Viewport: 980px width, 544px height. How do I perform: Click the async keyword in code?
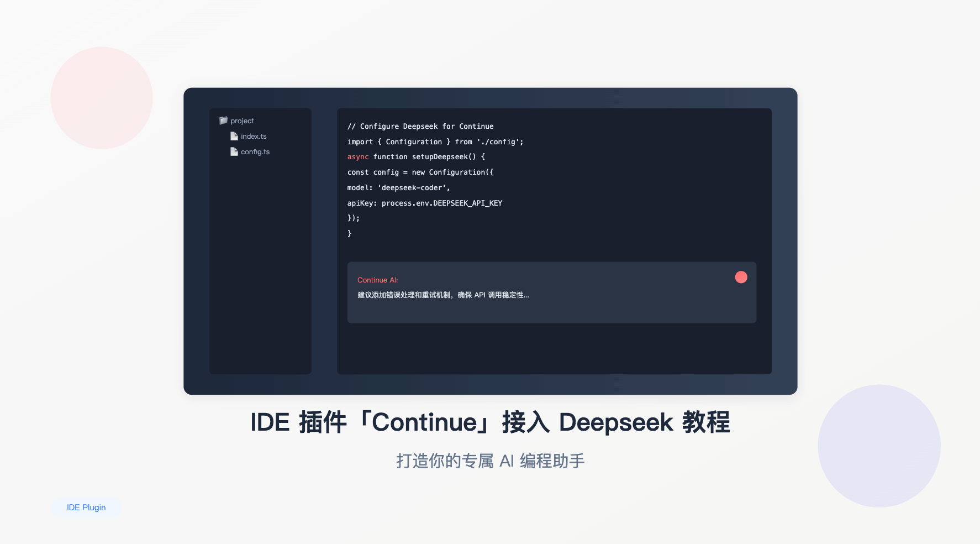tap(358, 157)
